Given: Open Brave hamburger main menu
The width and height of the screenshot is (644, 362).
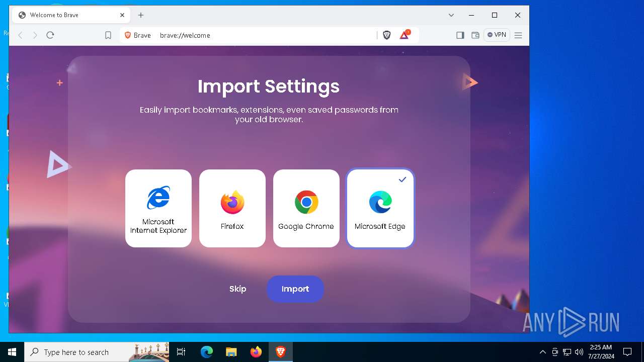Looking at the screenshot, I should pyautogui.click(x=518, y=35).
